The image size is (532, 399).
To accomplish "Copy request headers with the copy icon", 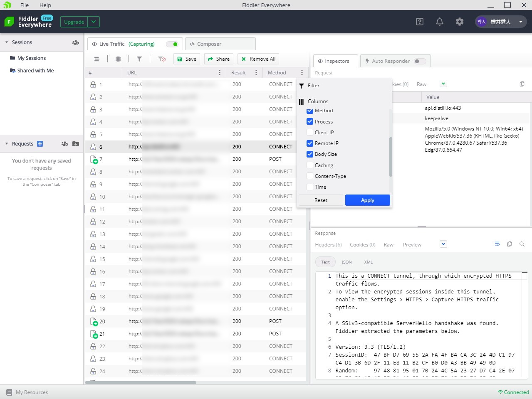I will point(522,84).
